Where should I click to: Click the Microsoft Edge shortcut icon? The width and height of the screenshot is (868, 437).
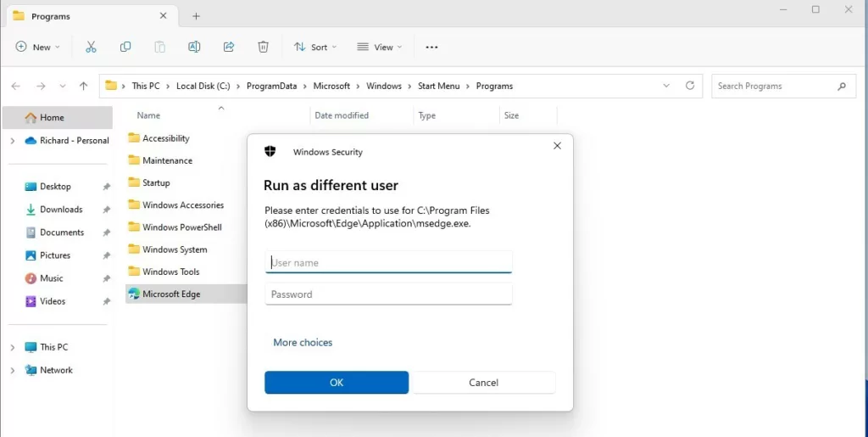pos(133,294)
